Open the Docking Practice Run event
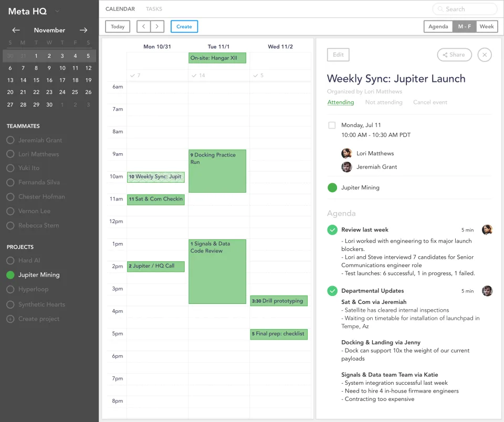This screenshot has height=422, width=504. pos(217,171)
